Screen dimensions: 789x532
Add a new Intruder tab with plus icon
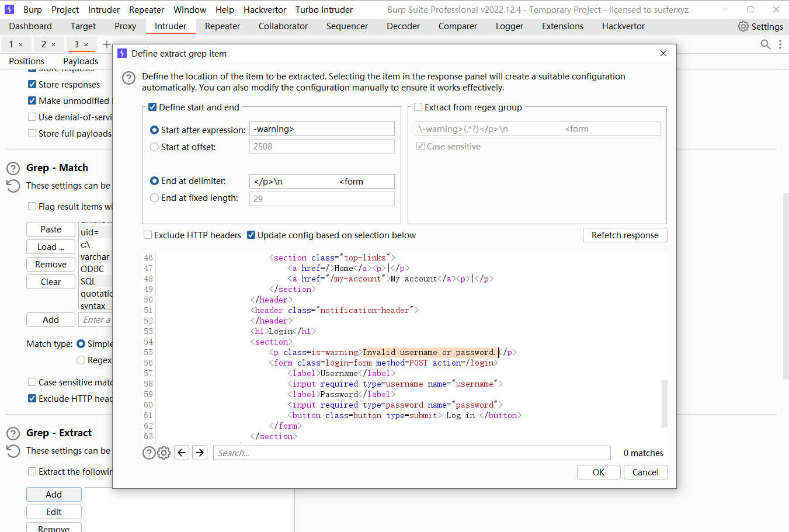pos(106,44)
